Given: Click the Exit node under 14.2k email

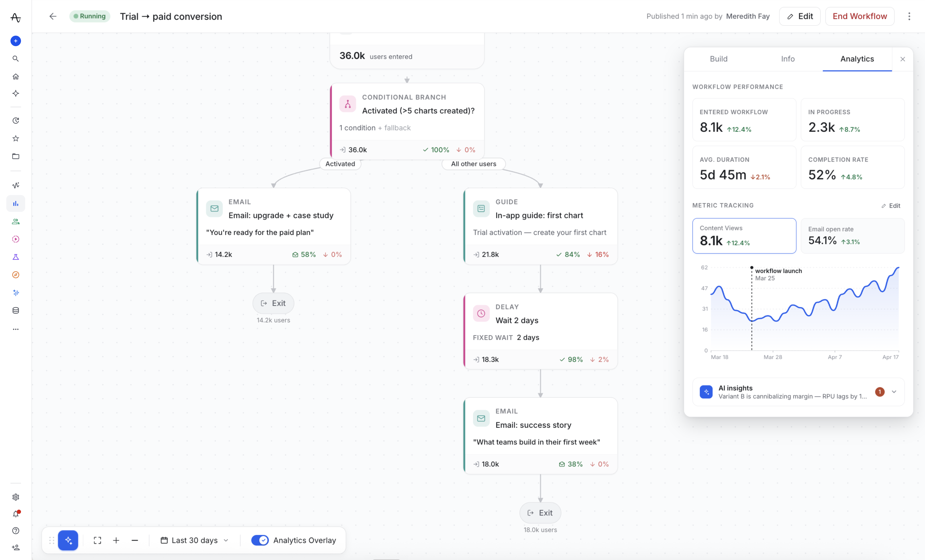Looking at the screenshot, I should click(x=273, y=303).
